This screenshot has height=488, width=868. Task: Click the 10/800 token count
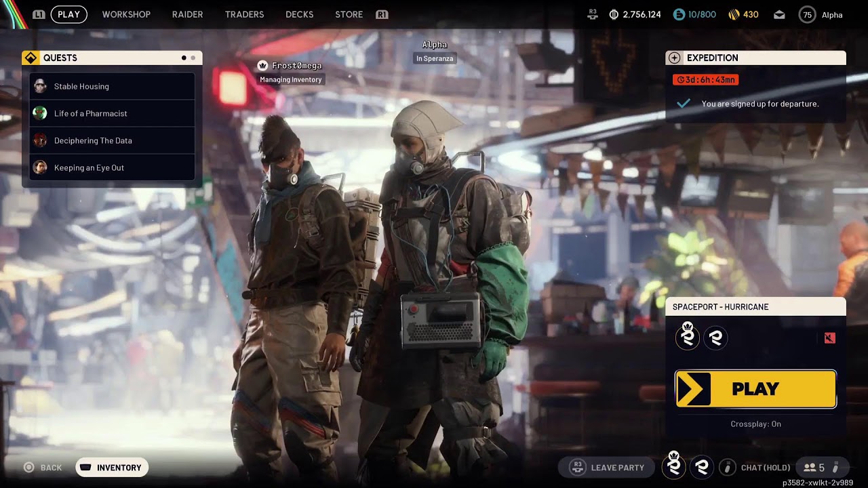[x=702, y=14]
